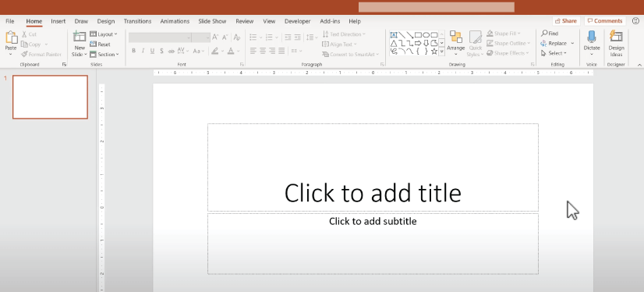The height and width of the screenshot is (292, 644).
Task: Click the 'Click to add title' placeholder
Action: [x=373, y=167]
